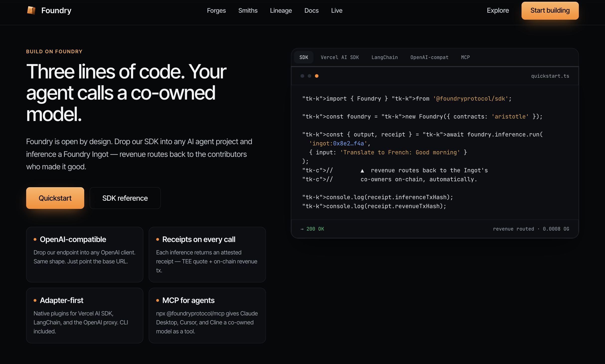Click the receipt.inferenceTxHash log line
605x364 pixels.
pos(378,197)
